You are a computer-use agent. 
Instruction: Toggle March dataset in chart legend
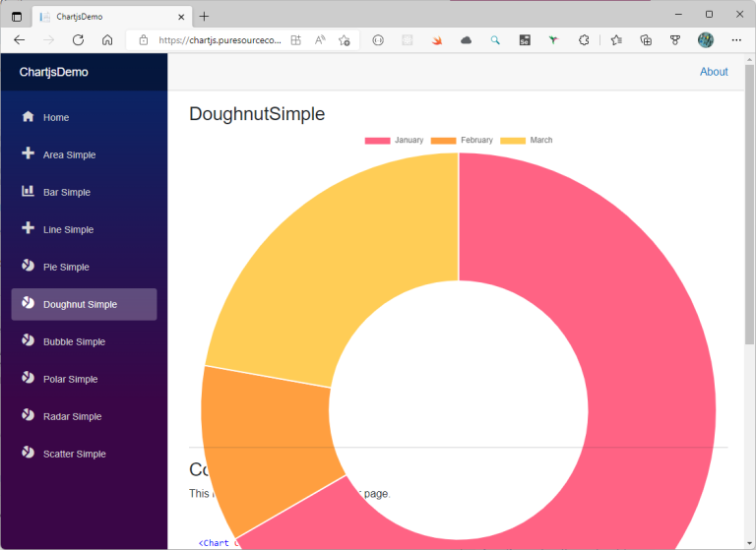coord(527,141)
